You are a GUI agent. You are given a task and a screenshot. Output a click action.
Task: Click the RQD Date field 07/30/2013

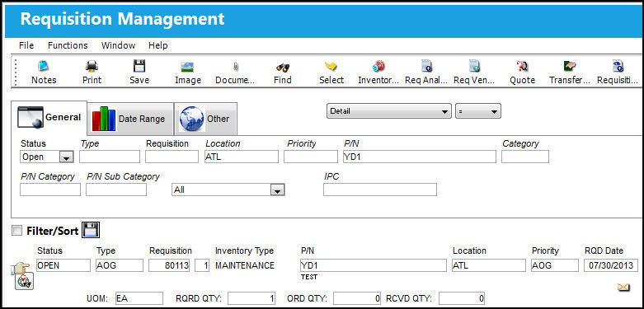(x=611, y=265)
